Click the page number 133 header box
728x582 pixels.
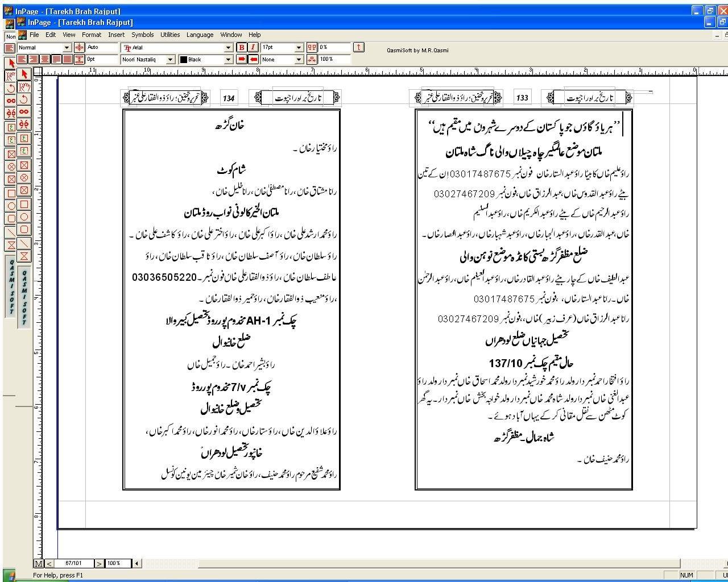pos(523,97)
